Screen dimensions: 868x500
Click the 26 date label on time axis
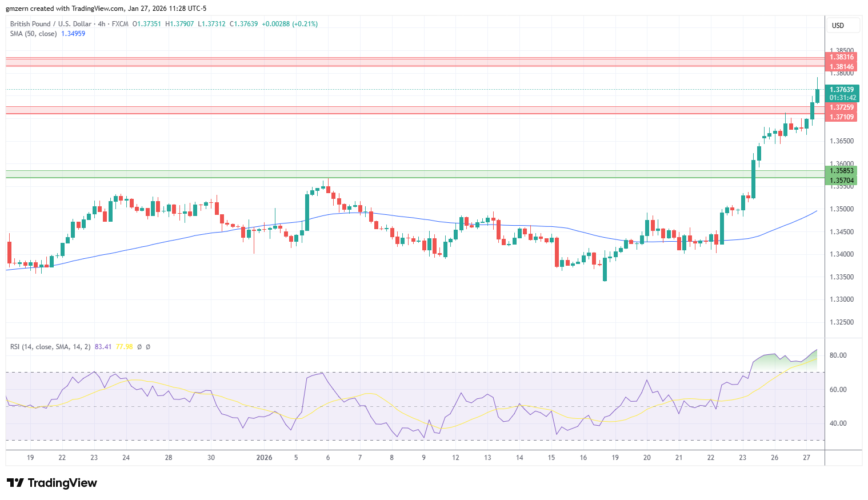pyautogui.click(x=774, y=458)
